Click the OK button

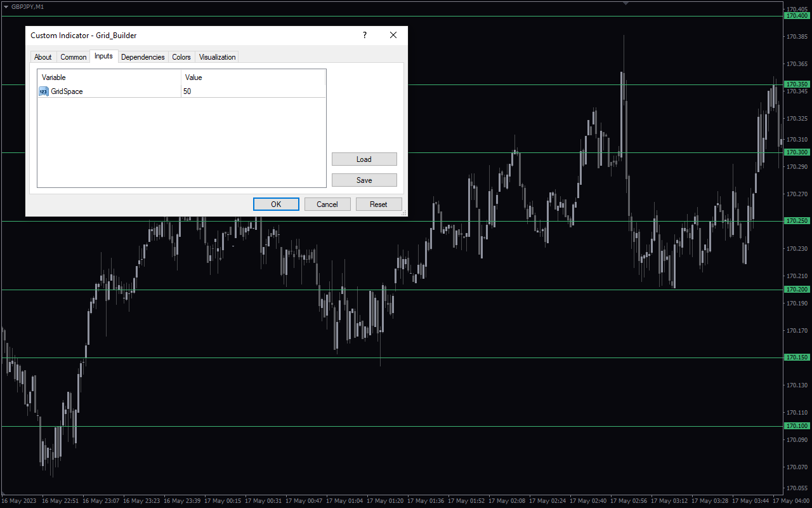point(276,204)
